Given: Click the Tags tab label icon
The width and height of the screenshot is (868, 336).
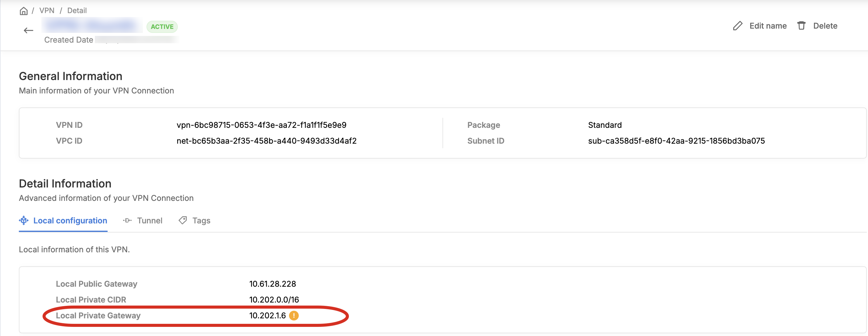Looking at the screenshot, I should (183, 220).
